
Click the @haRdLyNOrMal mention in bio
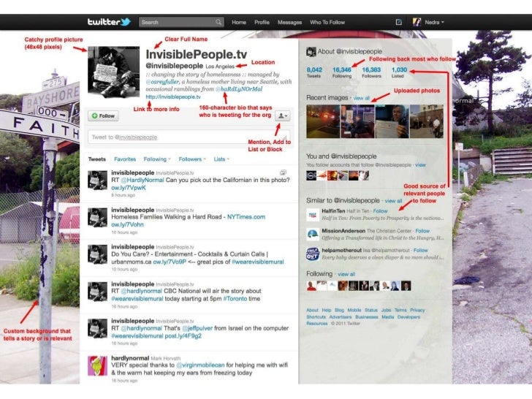point(239,89)
